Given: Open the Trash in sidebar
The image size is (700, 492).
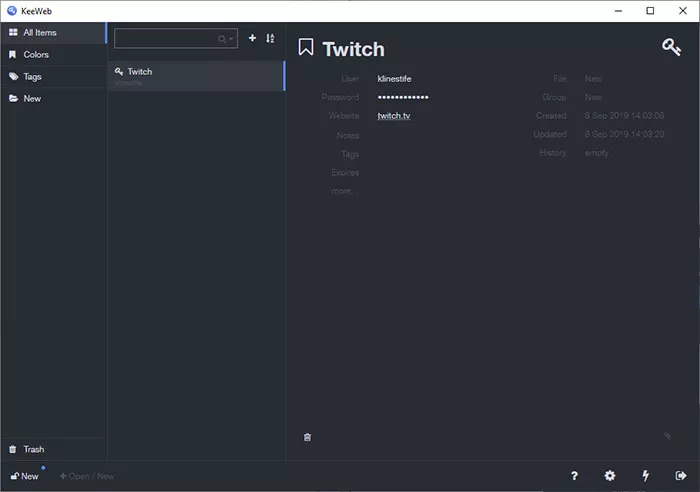Looking at the screenshot, I should (x=54, y=449).
